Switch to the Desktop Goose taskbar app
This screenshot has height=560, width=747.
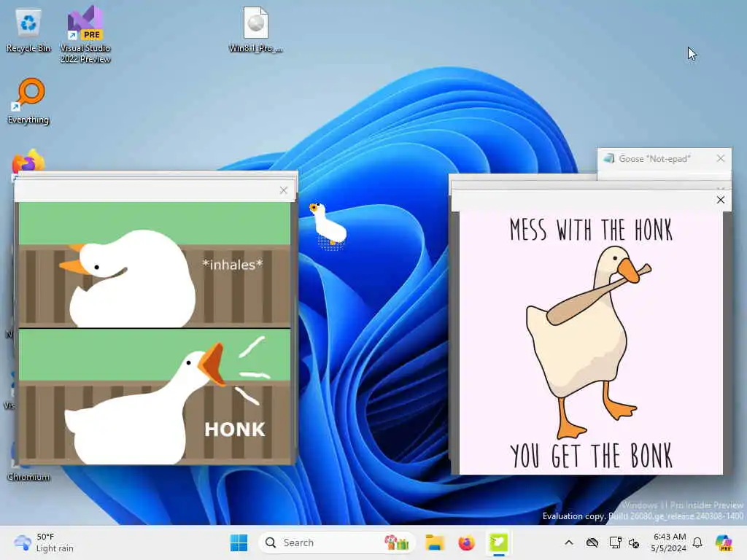pos(498,542)
